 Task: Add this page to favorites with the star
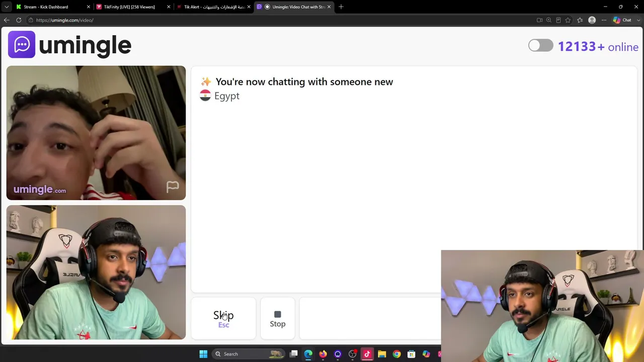tap(568, 20)
